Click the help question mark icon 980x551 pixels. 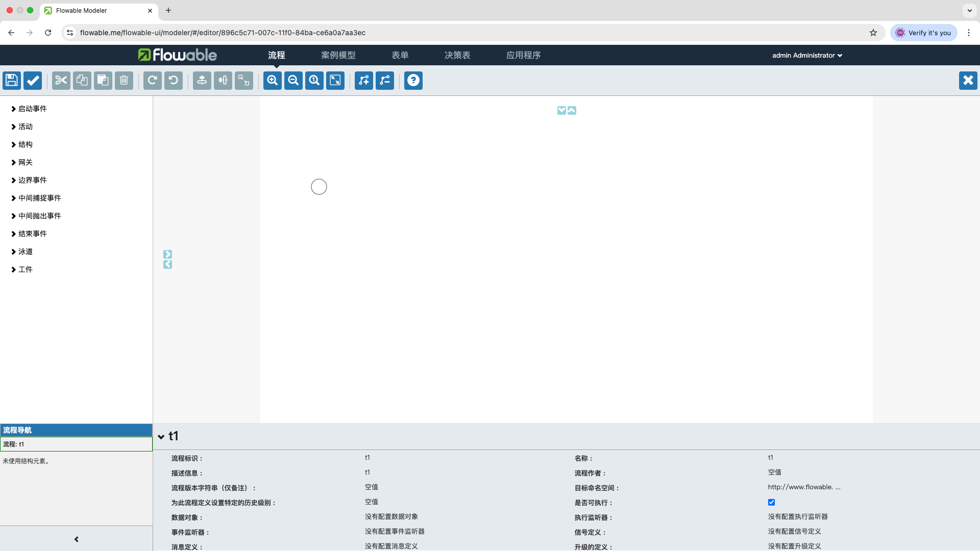click(x=413, y=80)
